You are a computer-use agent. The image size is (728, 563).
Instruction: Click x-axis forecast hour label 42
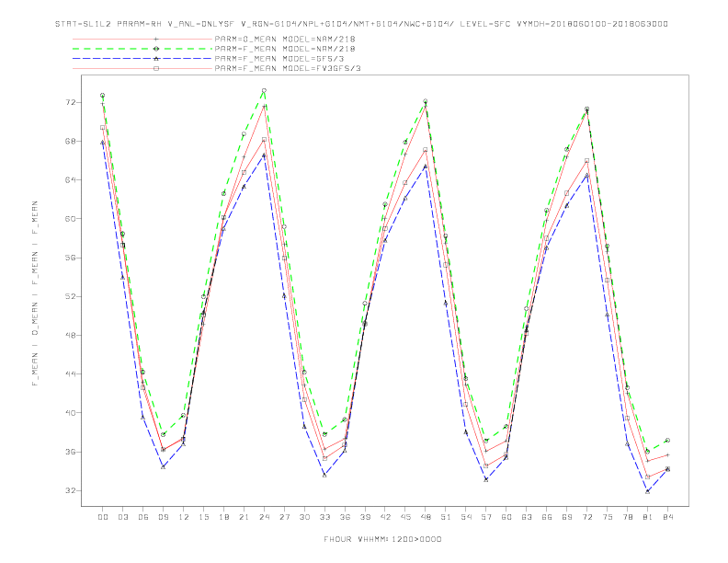coord(385,517)
